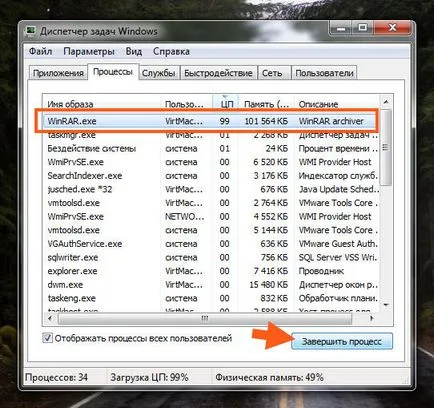This screenshot has width=434, height=408.
Task: Sort by the ЦП column header
Action: pos(225,104)
